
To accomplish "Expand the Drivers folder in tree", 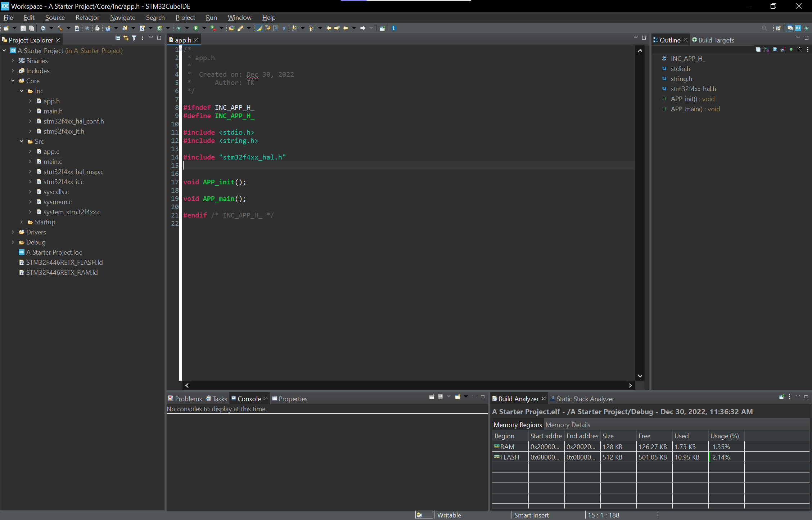I will (x=13, y=232).
